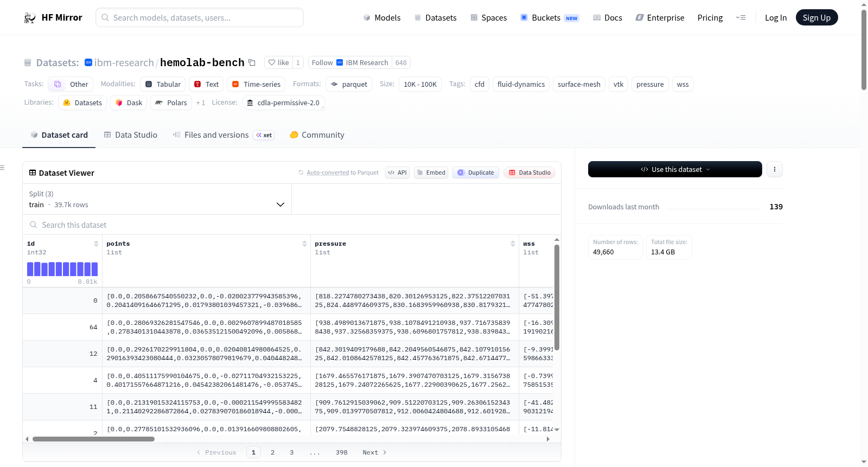The height and width of the screenshot is (467, 868).
Task: Select the vtk tag
Action: (618, 84)
